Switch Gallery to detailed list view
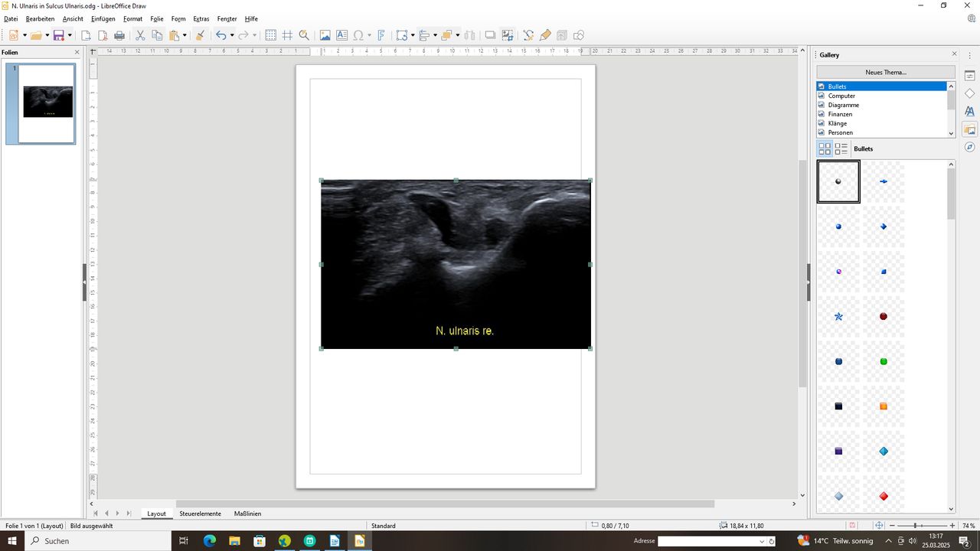 coord(841,149)
